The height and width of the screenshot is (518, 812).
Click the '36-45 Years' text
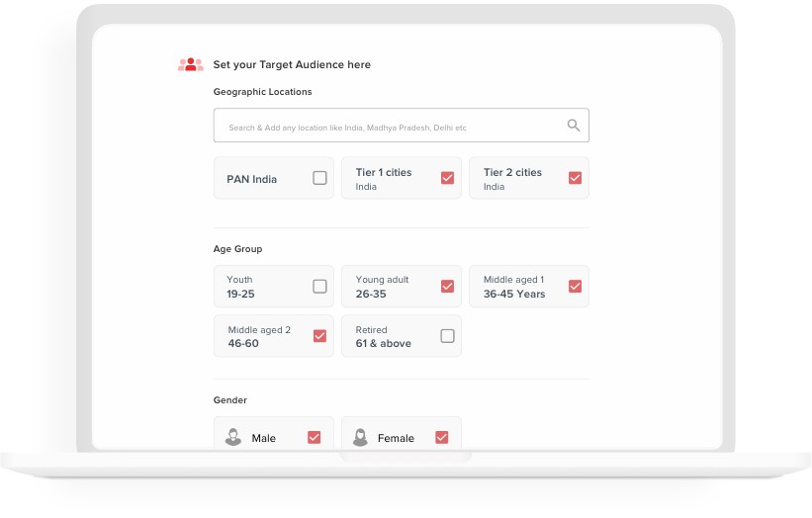point(514,294)
